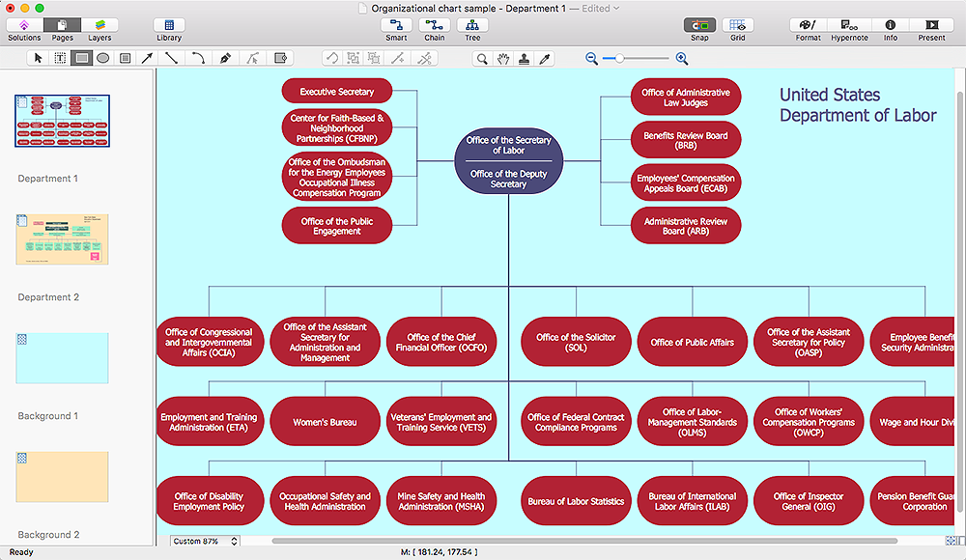Image resolution: width=966 pixels, height=560 pixels.
Task: Select the note shape tool
Action: [280, 59]
